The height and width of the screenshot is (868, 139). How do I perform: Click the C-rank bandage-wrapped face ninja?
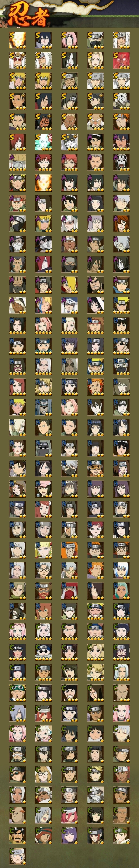tap(96, 795)
